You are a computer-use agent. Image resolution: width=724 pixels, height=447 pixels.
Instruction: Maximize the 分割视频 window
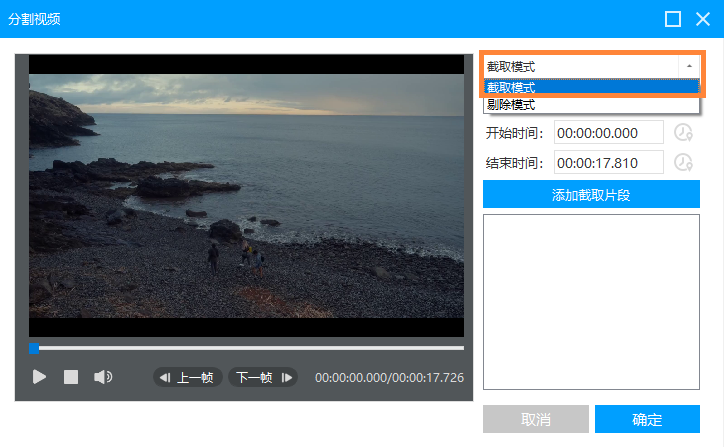673,19
